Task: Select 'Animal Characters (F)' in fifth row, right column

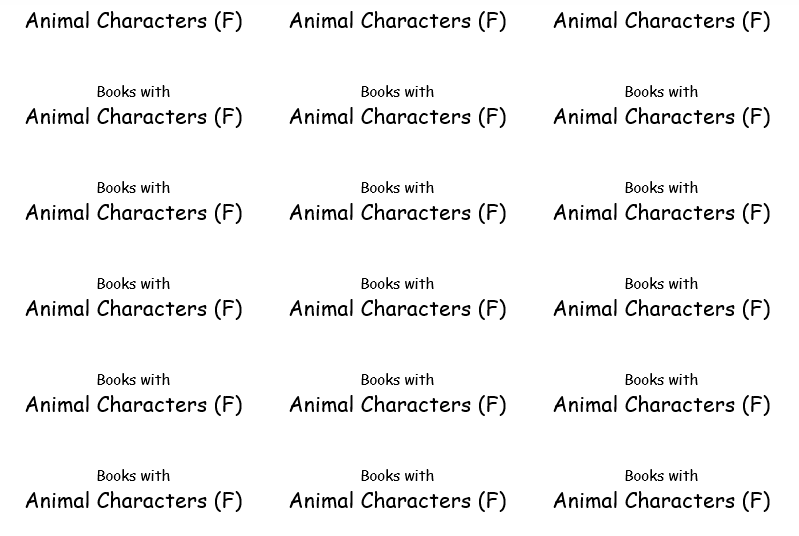Action: coord(661,405)
